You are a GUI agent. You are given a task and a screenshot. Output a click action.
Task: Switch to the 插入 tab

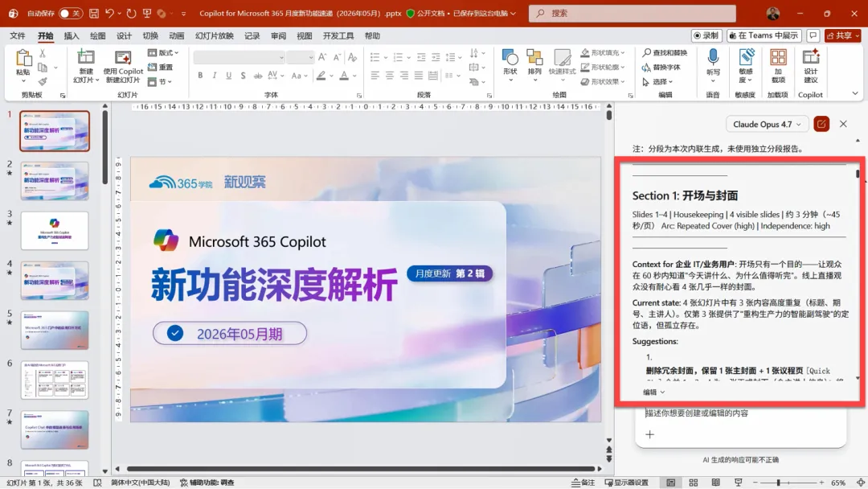(x=72, y=35)
